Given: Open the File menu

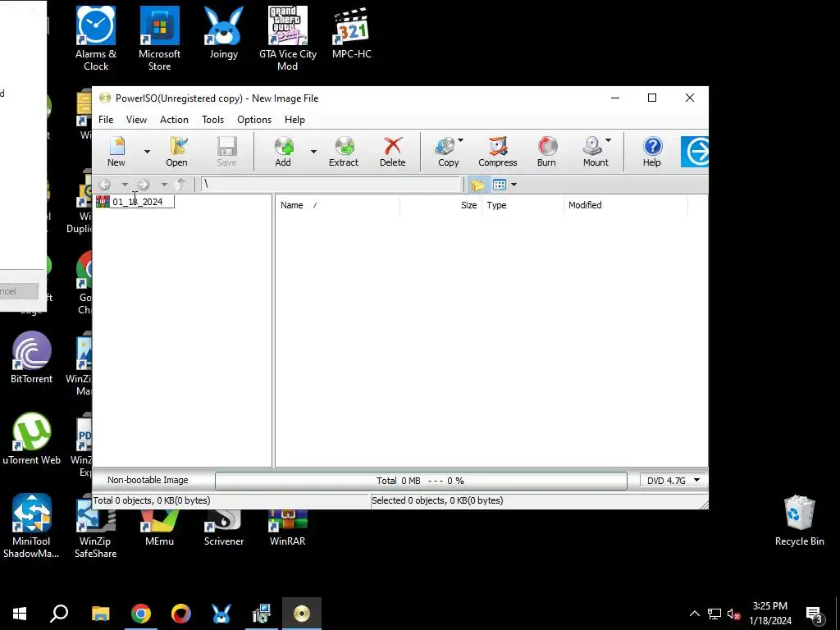Looking at the screenshot, I should [x=106, y=120].
